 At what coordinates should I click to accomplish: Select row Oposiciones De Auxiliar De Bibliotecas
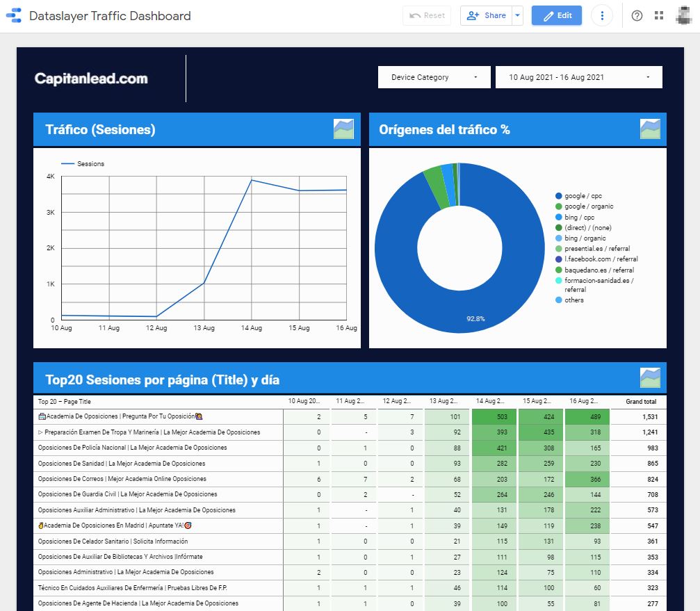350,557
